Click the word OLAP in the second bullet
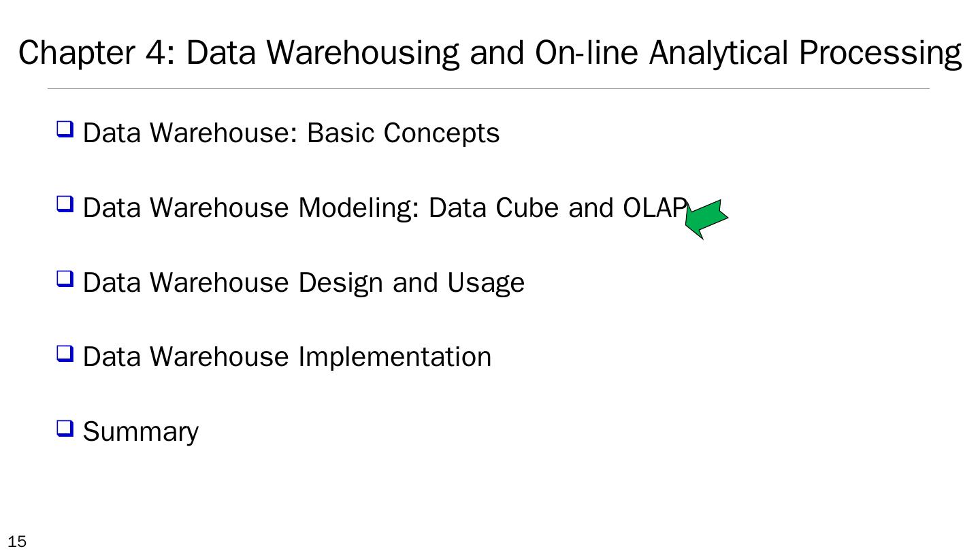 tap(654, 207)
